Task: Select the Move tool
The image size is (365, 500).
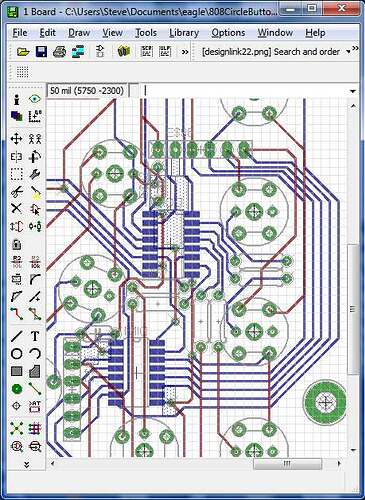Action: tap(16, 139)
